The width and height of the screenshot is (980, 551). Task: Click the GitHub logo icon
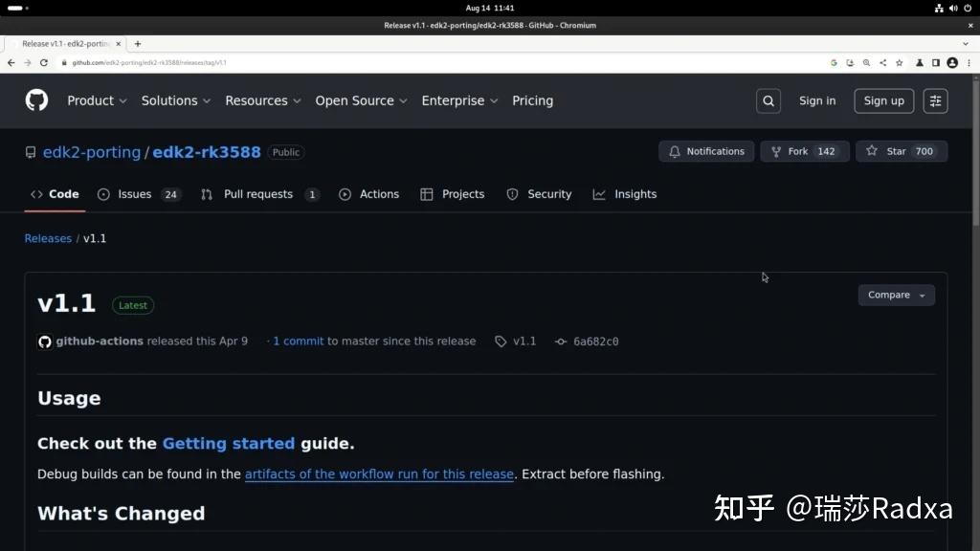pyautogui.click(x=36, y=100)
